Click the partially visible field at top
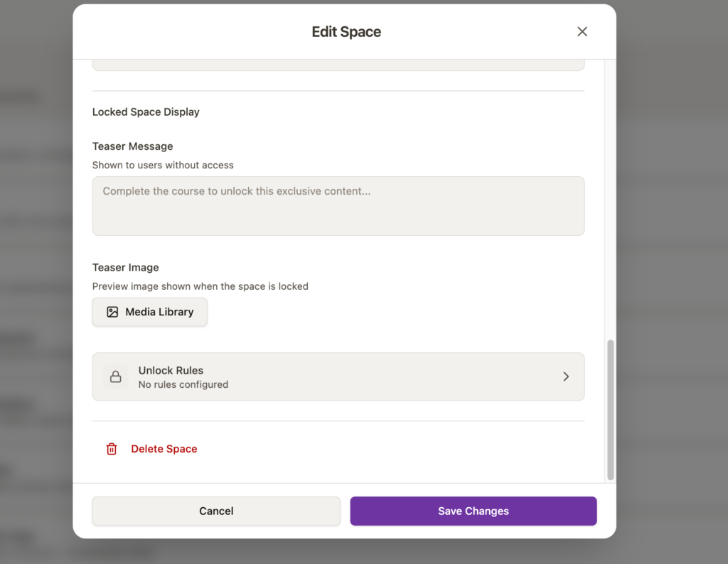Image resolution: width=728 pixels, height=564 pixels. [338, 65]
